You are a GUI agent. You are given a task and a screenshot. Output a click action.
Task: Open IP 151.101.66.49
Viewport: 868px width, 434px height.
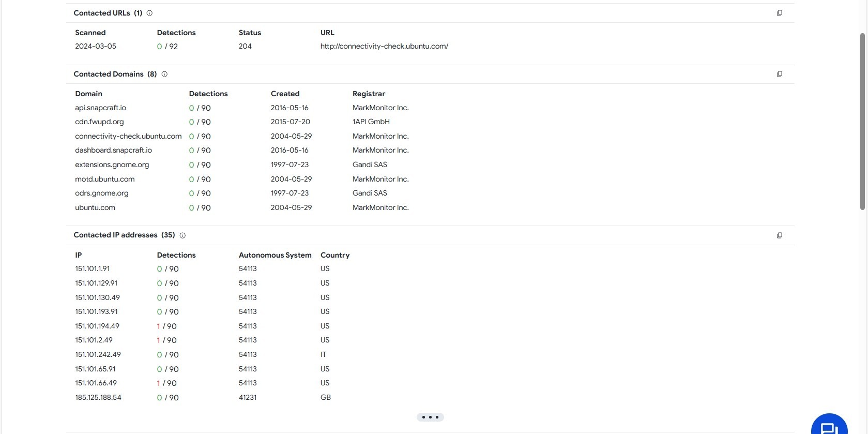[96, 383]
